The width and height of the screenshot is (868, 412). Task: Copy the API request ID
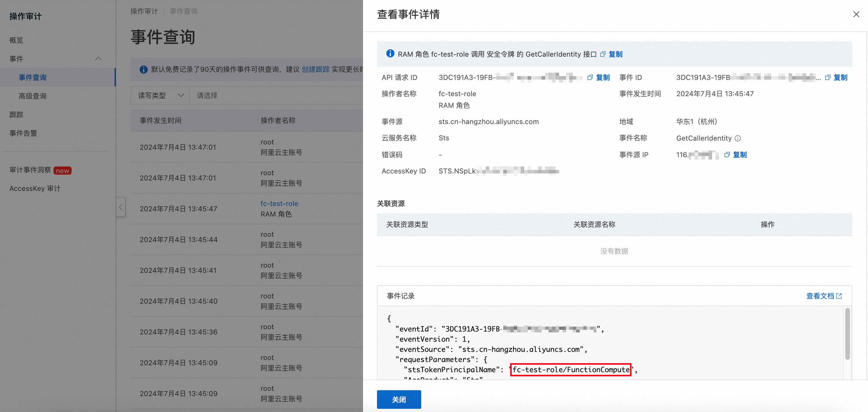pyautogui.click(x=602, y=77)
